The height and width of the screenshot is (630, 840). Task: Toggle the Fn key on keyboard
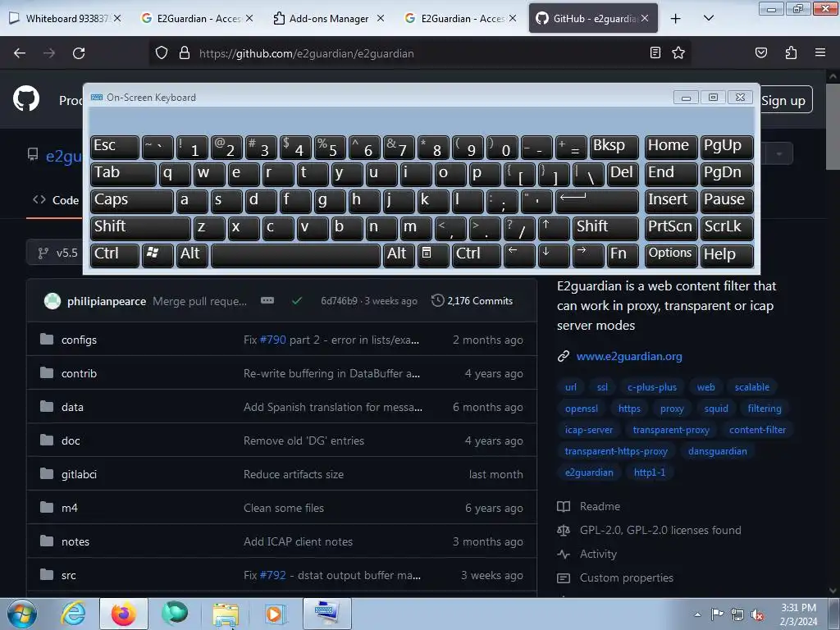point(623,255)
